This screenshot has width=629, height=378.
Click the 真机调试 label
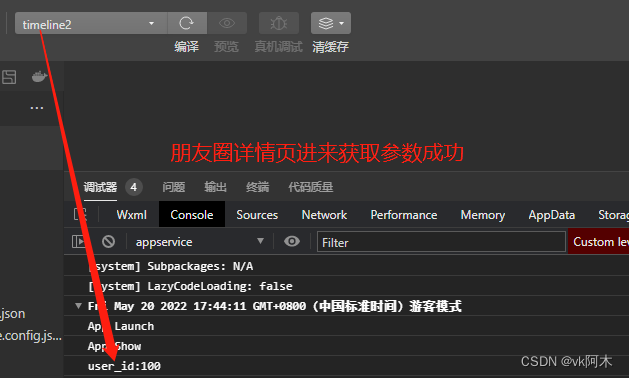(x=278, y=47)
